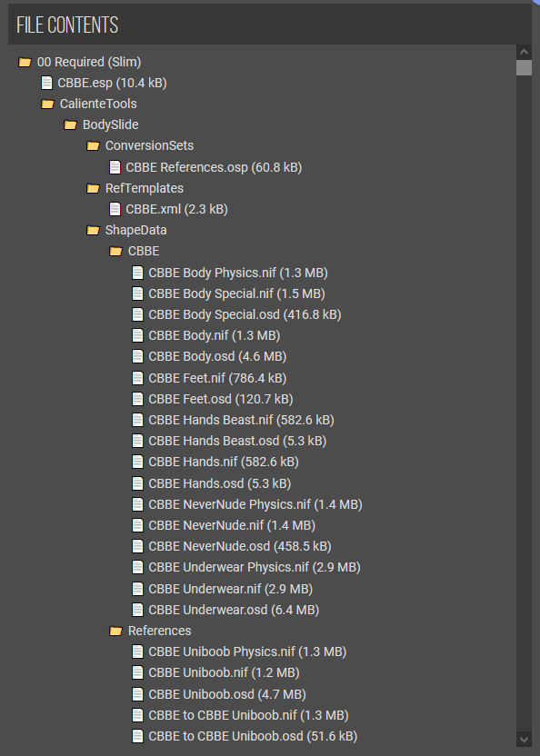The height and width of the screenshot is (756, 540).
Task: Select the CBBE folder label
Action: tap(144, 251)
